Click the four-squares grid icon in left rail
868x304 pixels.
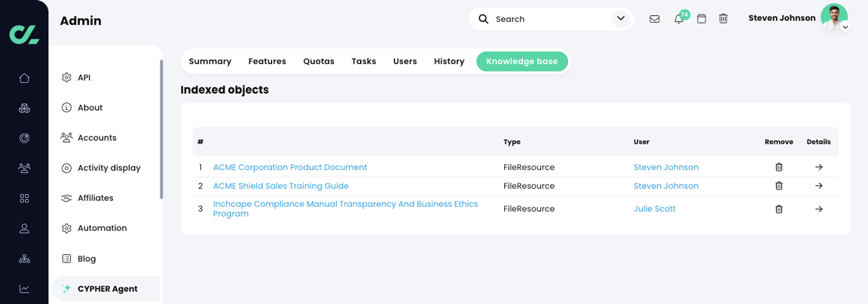[x=24, y=198]
